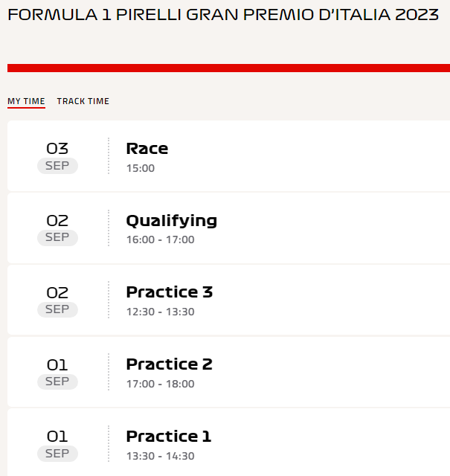Screen dimensions: 450x476
Task: Click the Gran Premio d'Italia 2023 heading
Action: coord(223,15)
